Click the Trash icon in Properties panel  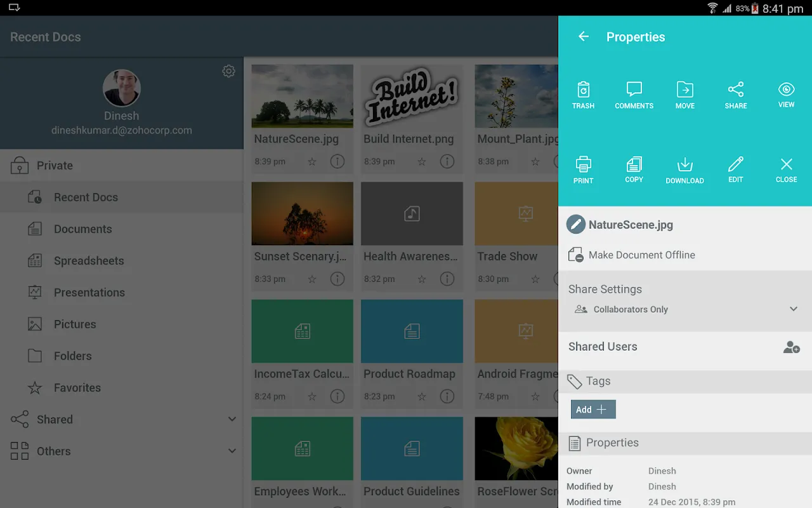point(583,95)
